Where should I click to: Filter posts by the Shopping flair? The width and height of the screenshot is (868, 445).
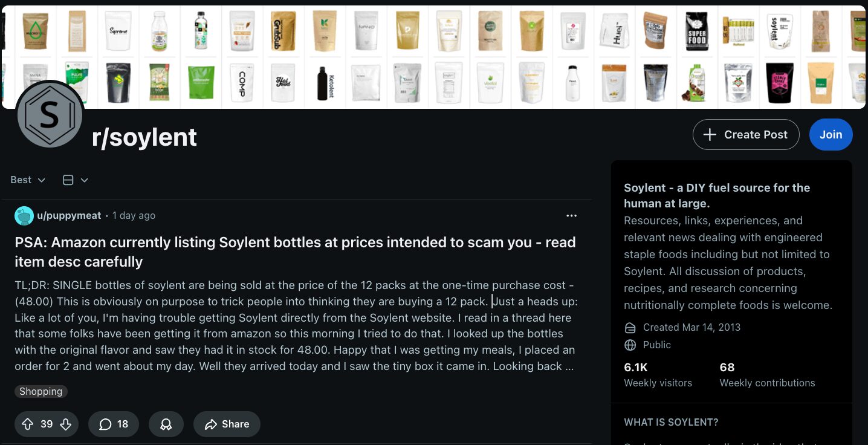(x=40, y=391)
